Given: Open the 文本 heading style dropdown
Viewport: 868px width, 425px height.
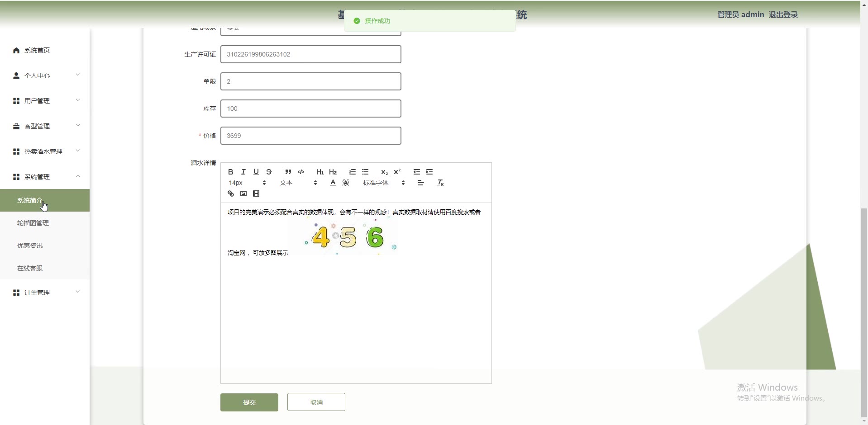Looking at the screenshot, I should point(298,183).
